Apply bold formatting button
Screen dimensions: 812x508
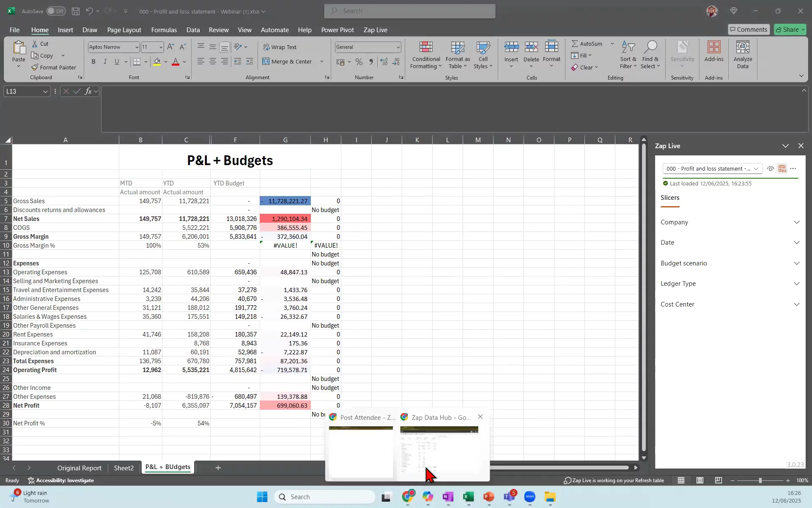pos(93,62)
